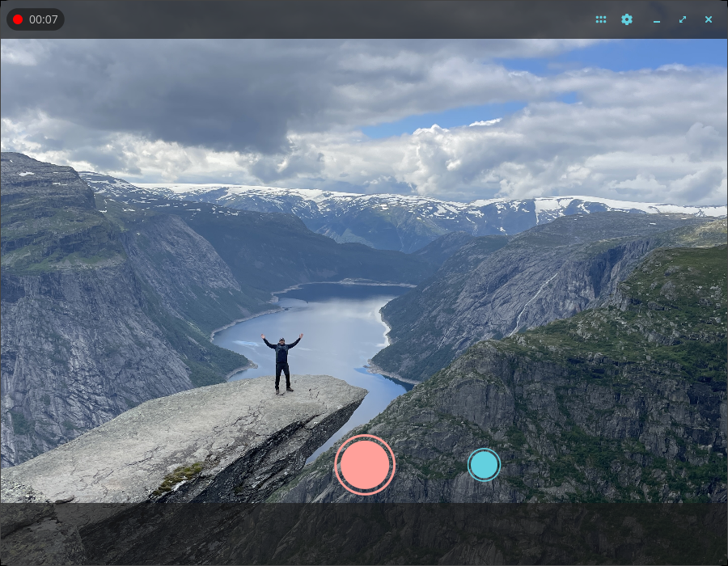Expand window to fullscreen using diagonal arrows
Screen dimensions: 728x566
click(x=683, y=19)
